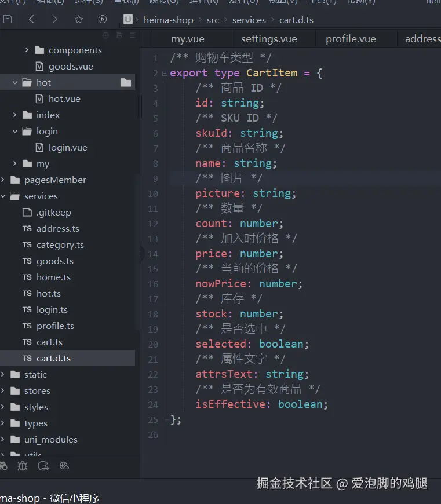
Task: Click the save file toolbar icon
Action: [8, 19]
